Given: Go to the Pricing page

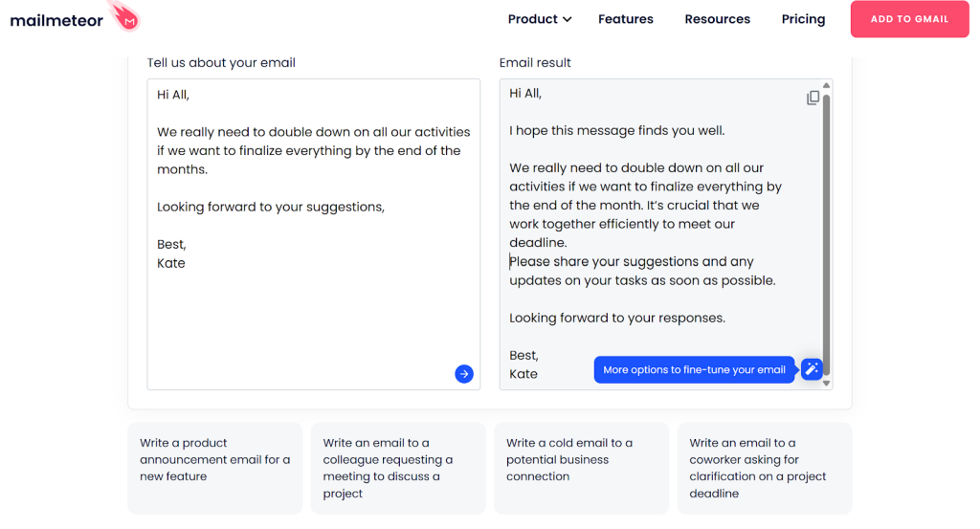Looking at the screenshot, I should click(x=803, y=19).
